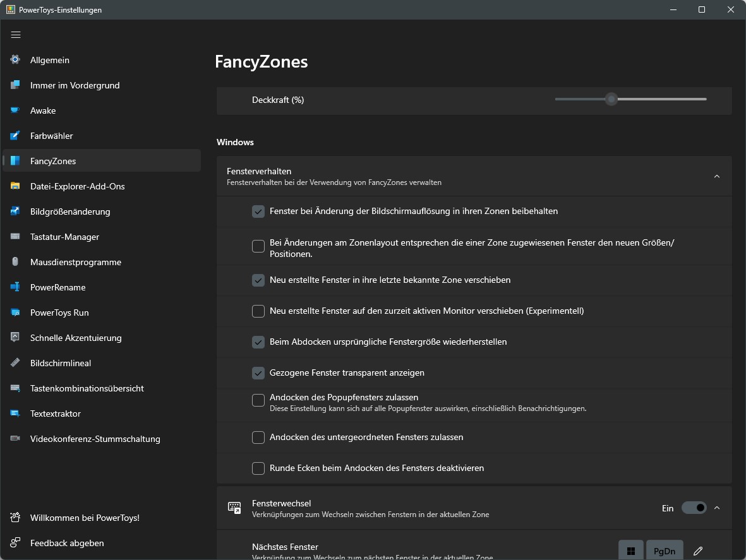The height and width of the screenshot is (560, 746).
Task: Collapse the Fensterverhalten section chevron
Action: (716, 177)
